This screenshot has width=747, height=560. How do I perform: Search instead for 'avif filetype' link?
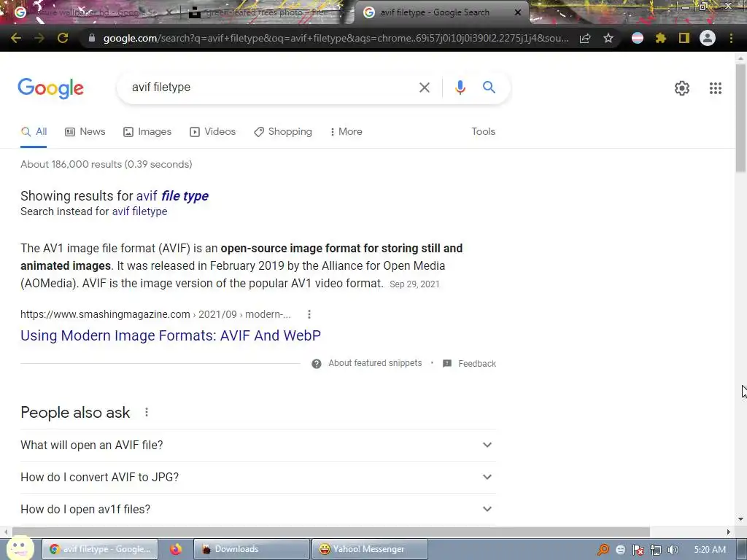point(139,211)
